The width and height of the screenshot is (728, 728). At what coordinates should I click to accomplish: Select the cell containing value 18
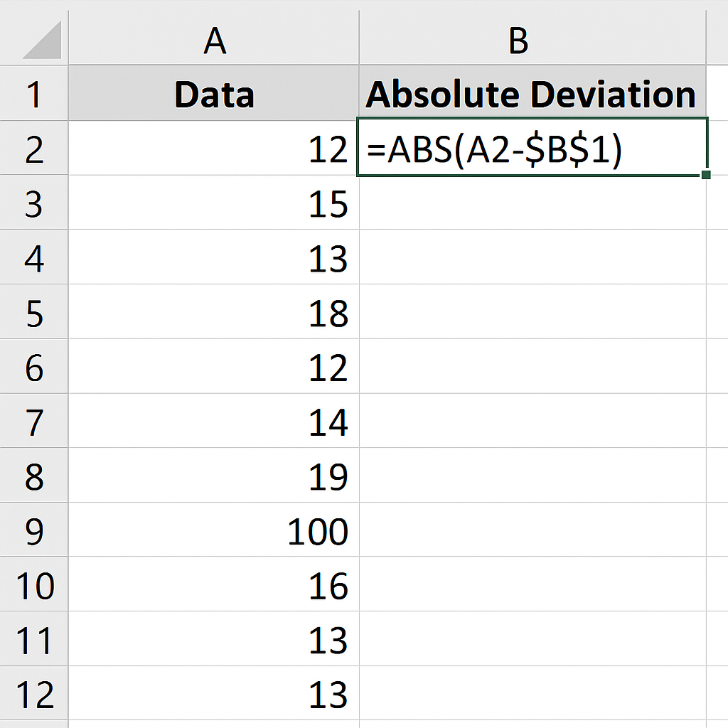[214, 313]
